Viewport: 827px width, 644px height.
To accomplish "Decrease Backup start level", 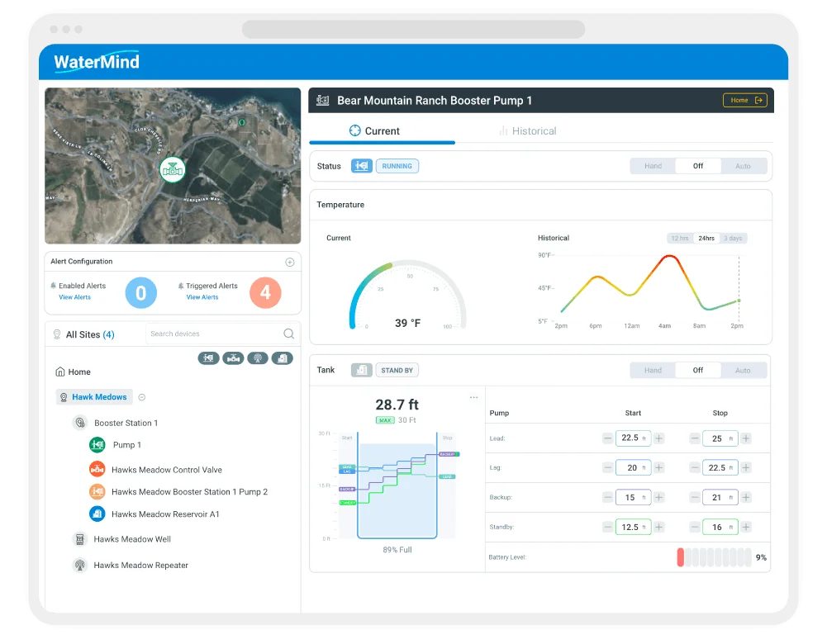I will coord(607,497).
